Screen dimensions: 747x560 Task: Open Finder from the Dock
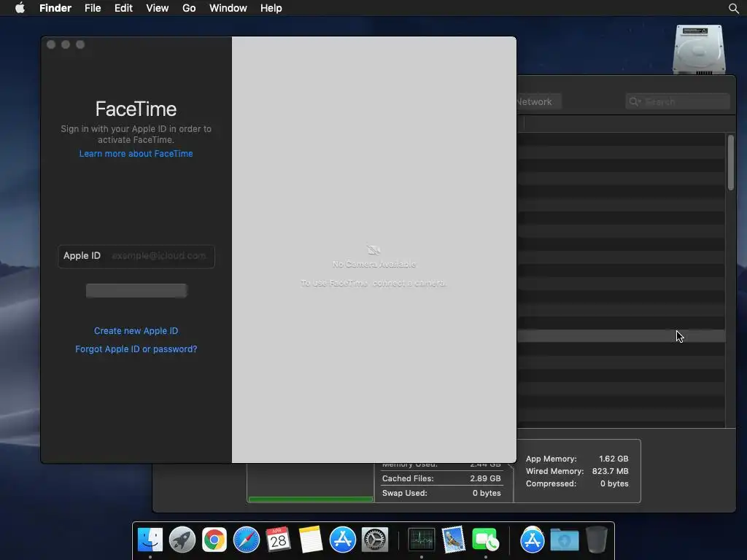click(x=150, y=540)
